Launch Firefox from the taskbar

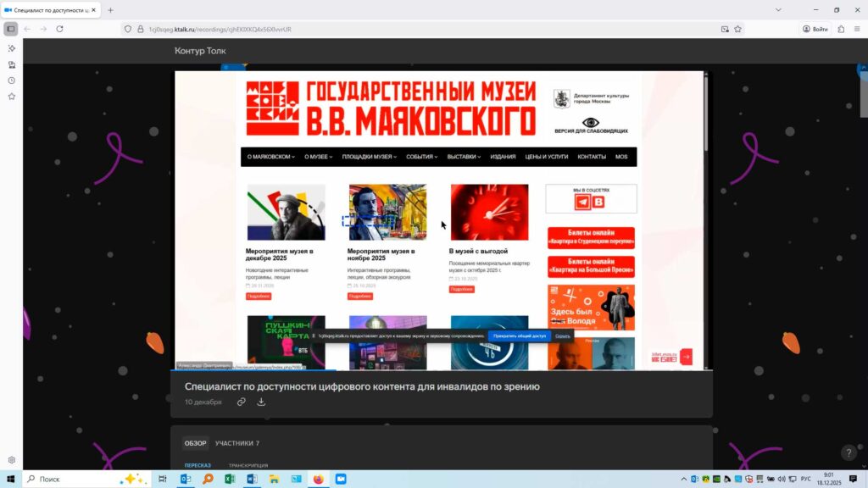(x=317, y=479)
